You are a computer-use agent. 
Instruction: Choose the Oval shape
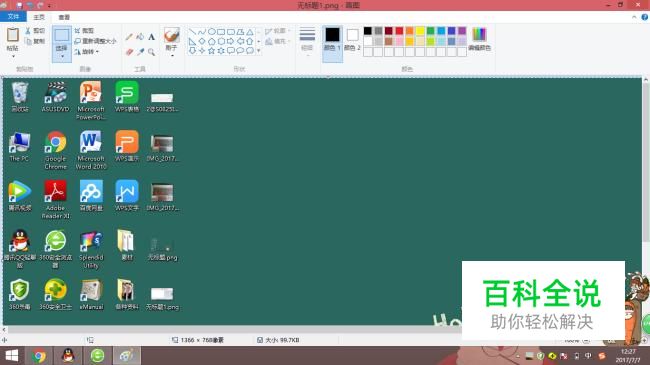pyautogui.click(x=211, y=32)
